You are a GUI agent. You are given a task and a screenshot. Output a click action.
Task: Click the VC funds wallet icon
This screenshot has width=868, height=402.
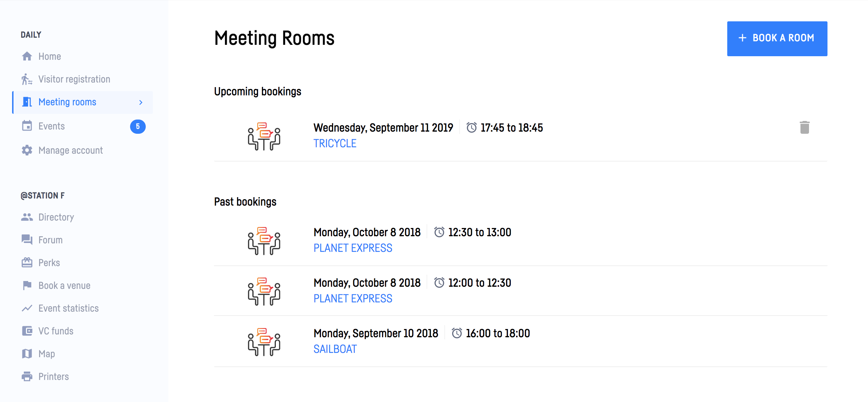click(27, 331)
